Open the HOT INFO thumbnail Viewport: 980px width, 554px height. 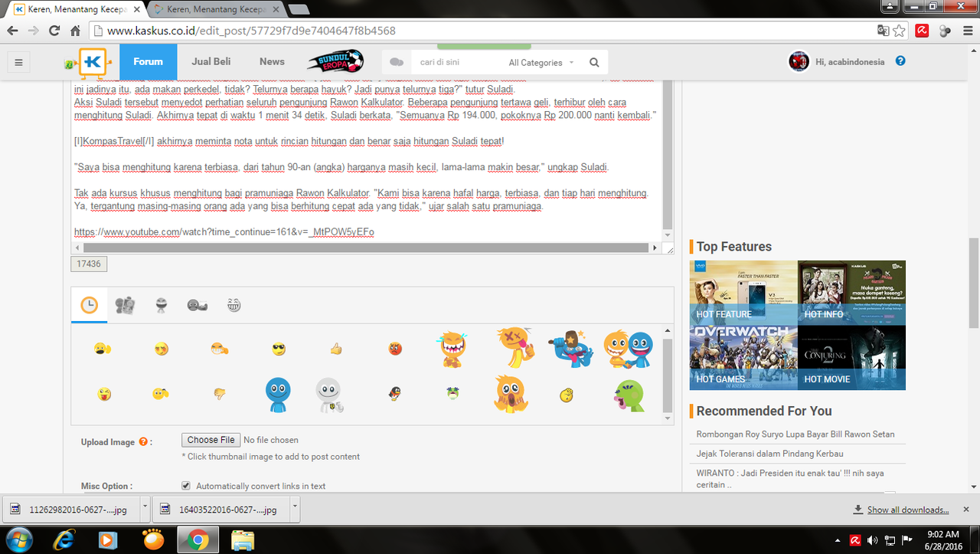pyautogui.click(x=851, y=293)
